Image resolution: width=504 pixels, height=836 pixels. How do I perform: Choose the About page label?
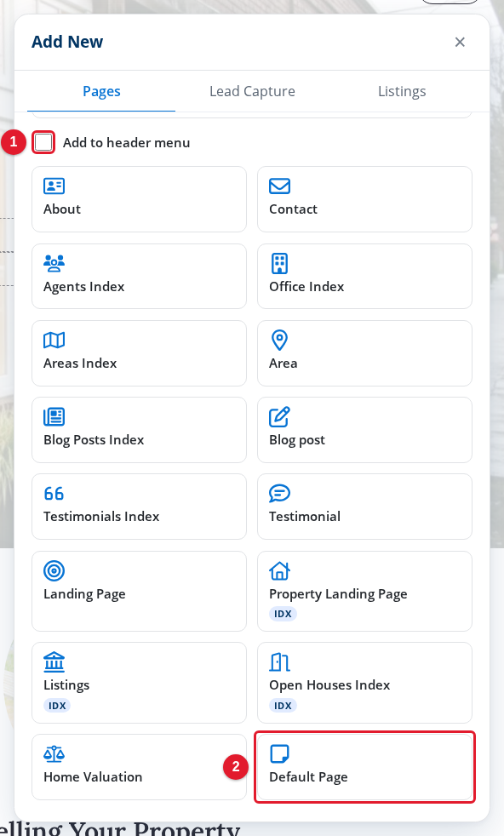click(x=62, y=209)
